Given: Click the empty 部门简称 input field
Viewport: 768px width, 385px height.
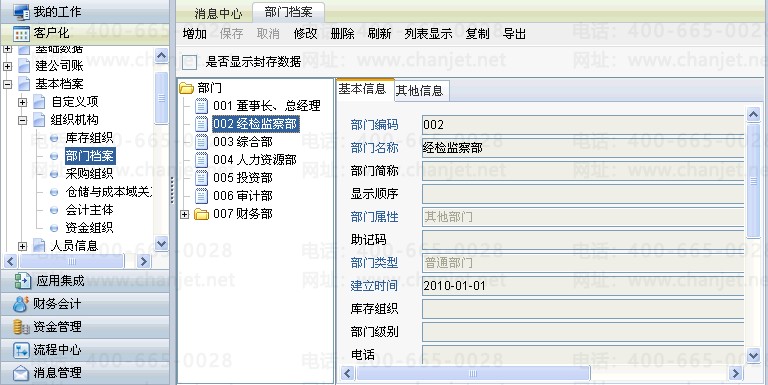Looking at the screenshot, I should pos(583,171).
